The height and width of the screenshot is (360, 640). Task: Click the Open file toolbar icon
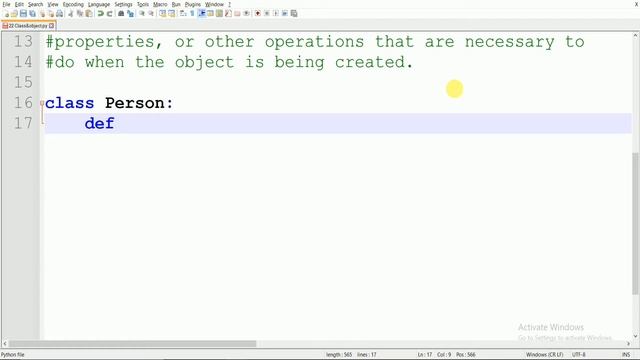(x=14, y=13)
